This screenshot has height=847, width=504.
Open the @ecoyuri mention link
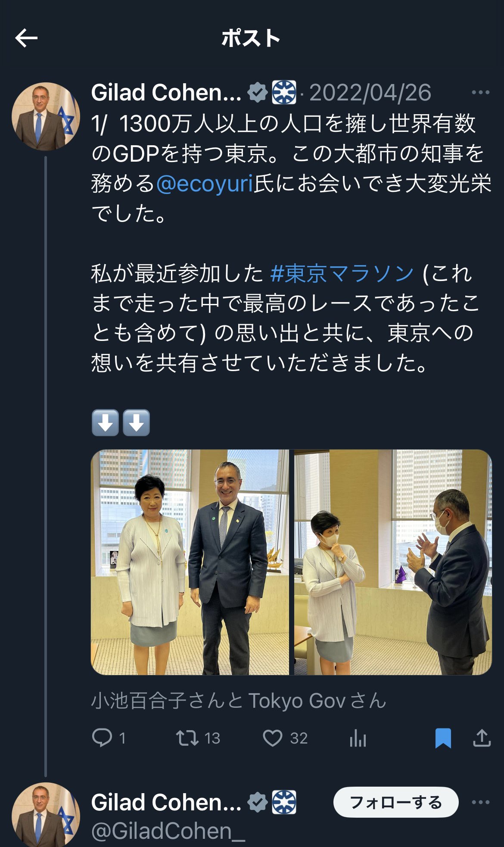(205, 184)
